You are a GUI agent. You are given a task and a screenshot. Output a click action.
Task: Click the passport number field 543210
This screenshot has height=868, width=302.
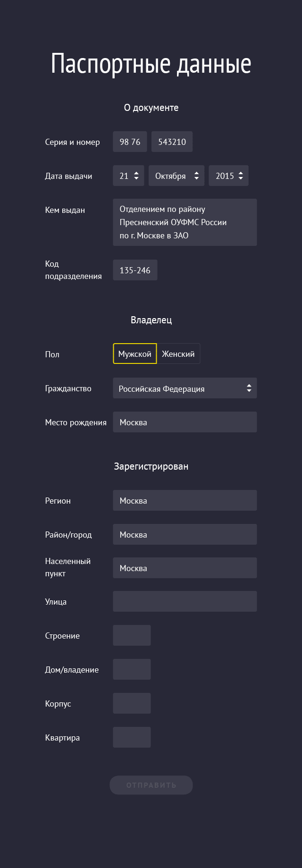(x=172, y=142)
